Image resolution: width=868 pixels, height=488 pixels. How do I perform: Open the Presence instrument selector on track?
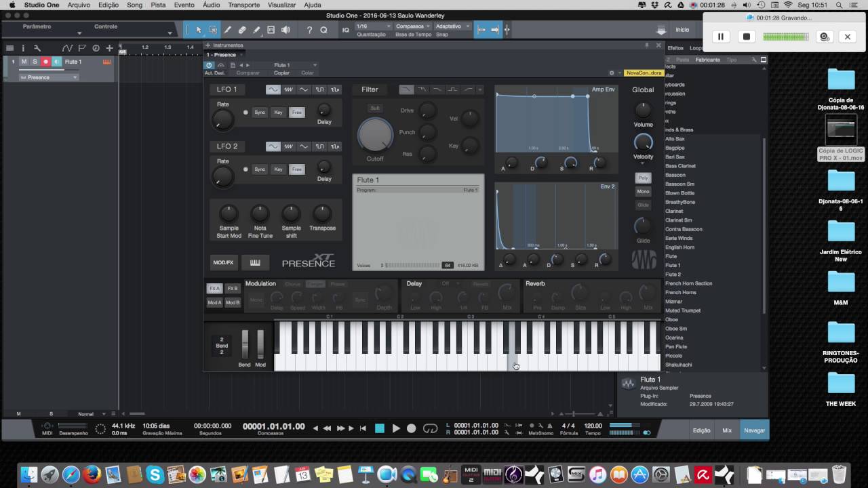tap(49, 77)
